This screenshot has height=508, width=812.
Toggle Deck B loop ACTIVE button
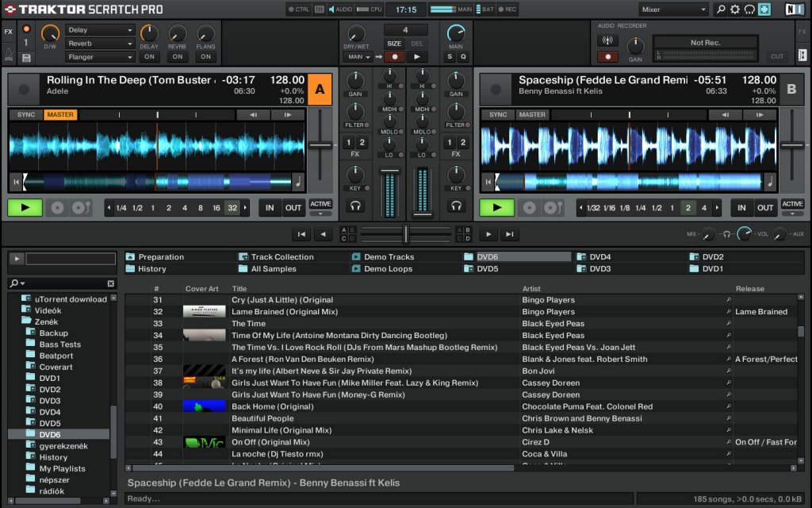(x=792, y=204)
